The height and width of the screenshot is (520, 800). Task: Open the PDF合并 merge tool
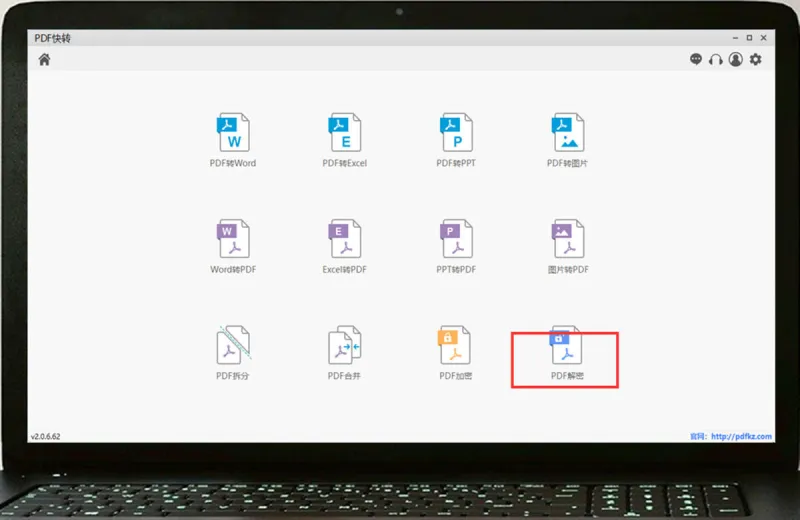(x=344, y=353)
